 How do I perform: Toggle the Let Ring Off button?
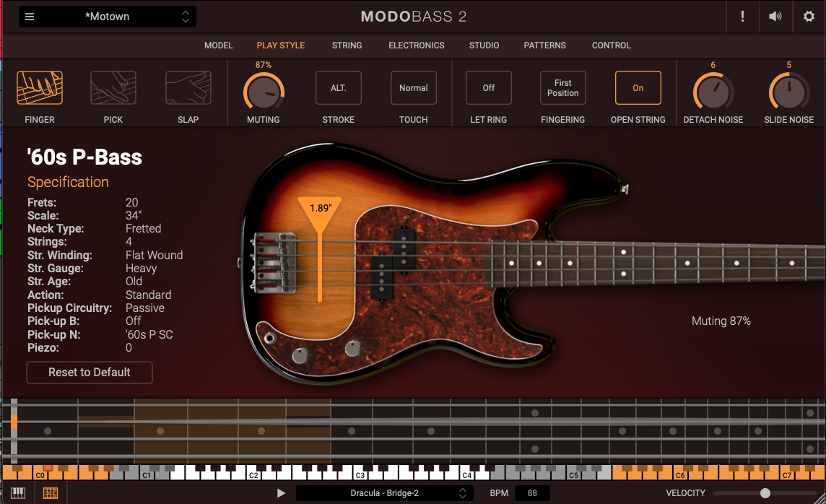489,88
